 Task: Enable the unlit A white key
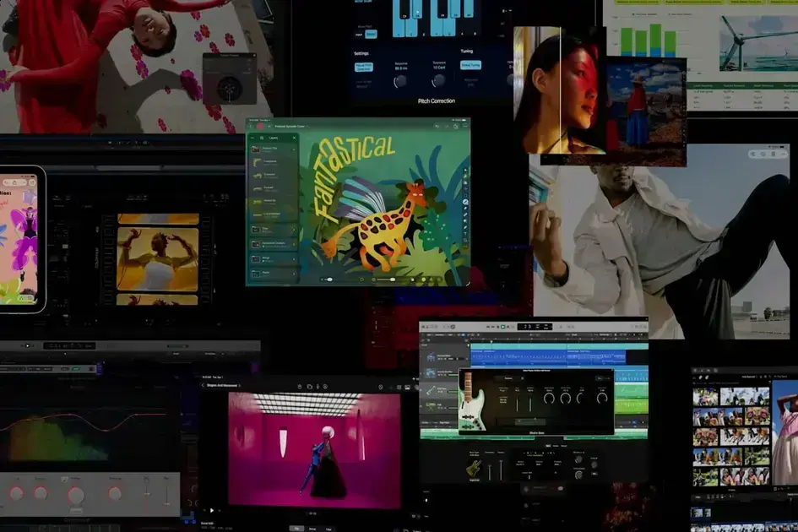coord(462,28)
